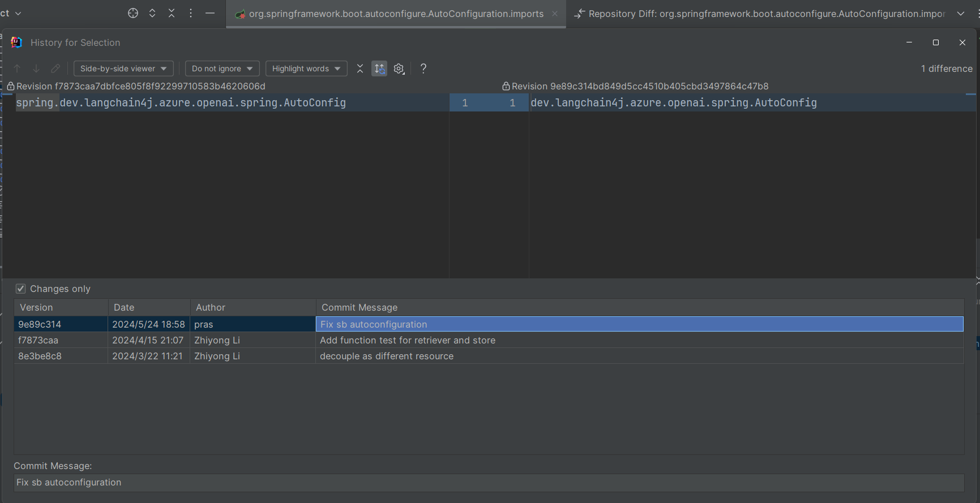Viewport: 980px width, 503px height.
Task: Click the next difference down arrow
Action: 36,68
